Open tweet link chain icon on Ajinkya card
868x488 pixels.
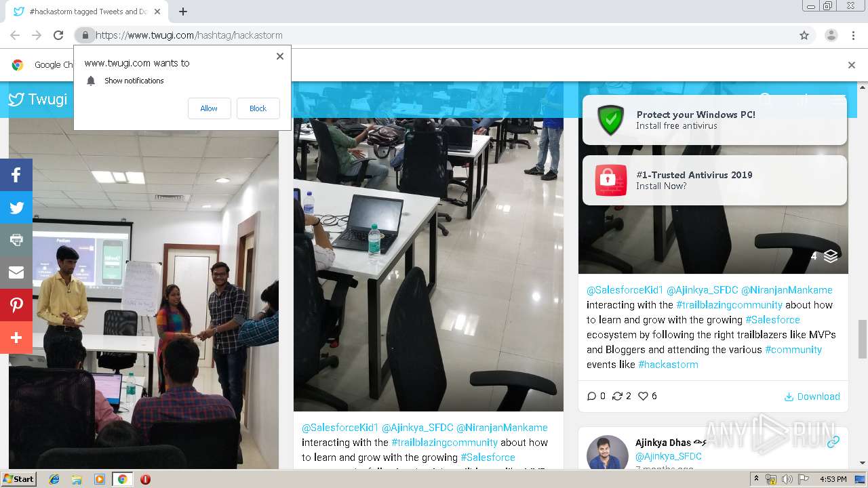point(833,442)
